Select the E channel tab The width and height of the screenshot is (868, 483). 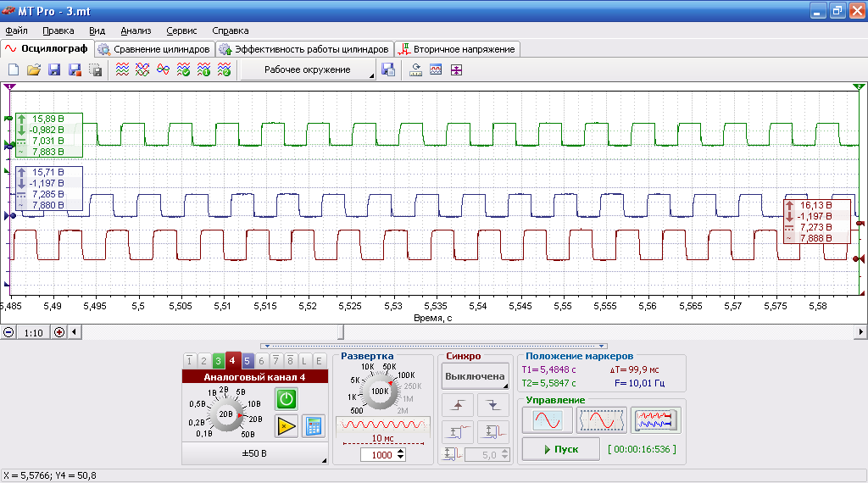[x=319, y=361]
